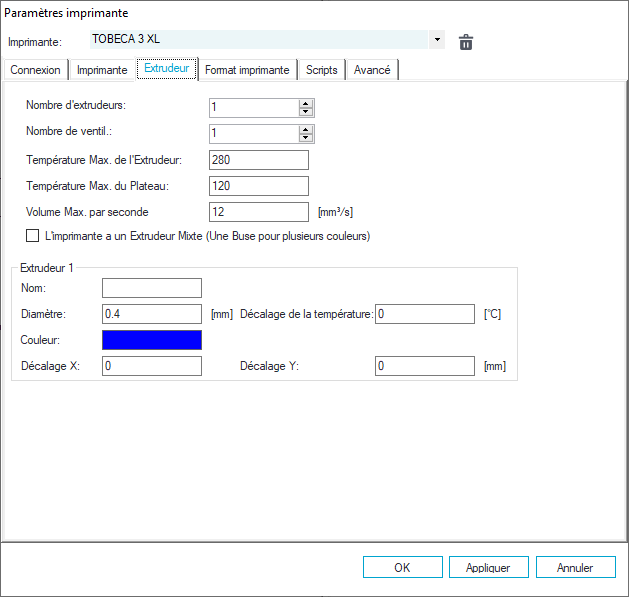Image resolution: width=629 pixels, height=597 pixels.
Task: Open the Imprimante printer dropdown
Action: tap(437, 41)
